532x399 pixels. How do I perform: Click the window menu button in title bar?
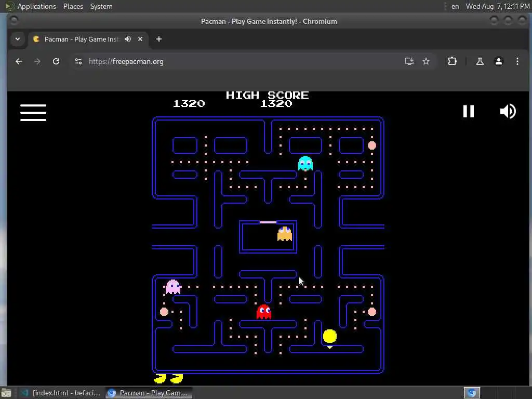[x=14, y=21]
